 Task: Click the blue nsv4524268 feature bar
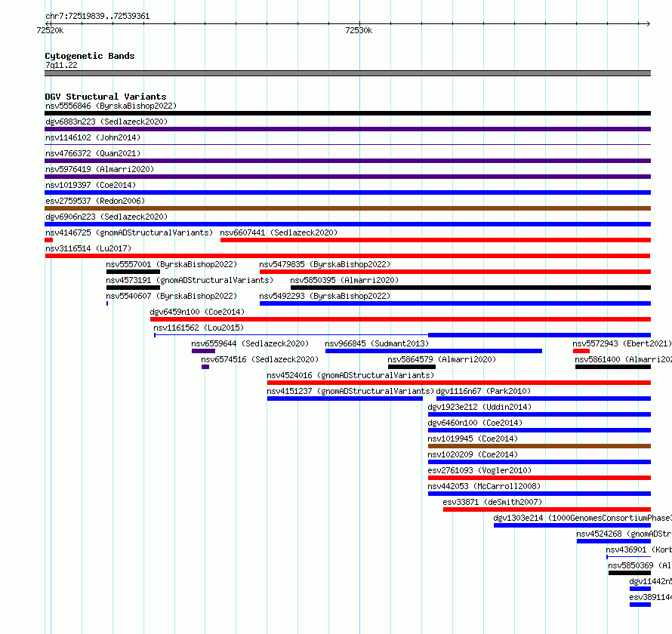tap(614, 541)
